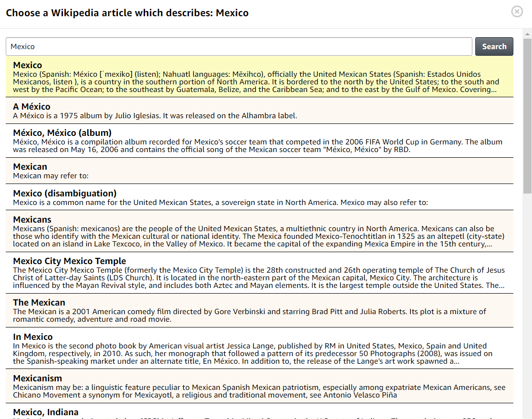Image resolution: width=532 pixels, height=419 pixels.
Task: Choose Mexico City Mexico Temple result
Action: click(69, 261)
